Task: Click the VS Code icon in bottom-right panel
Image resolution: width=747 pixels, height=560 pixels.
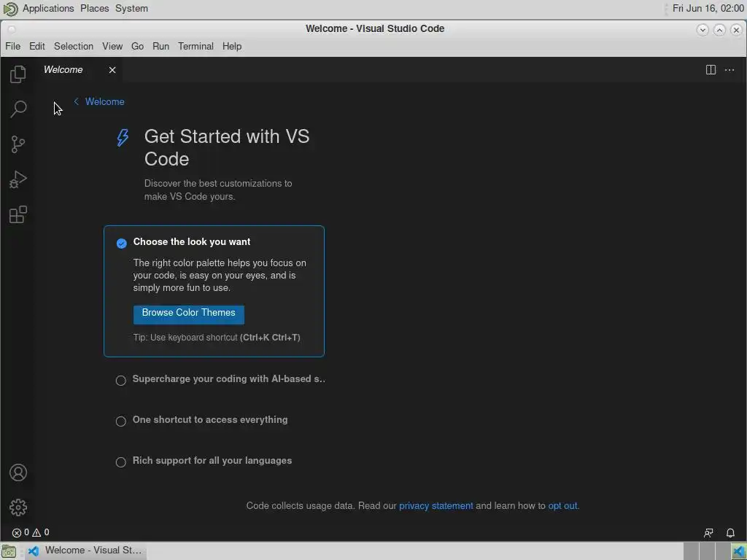Action: 739,551
